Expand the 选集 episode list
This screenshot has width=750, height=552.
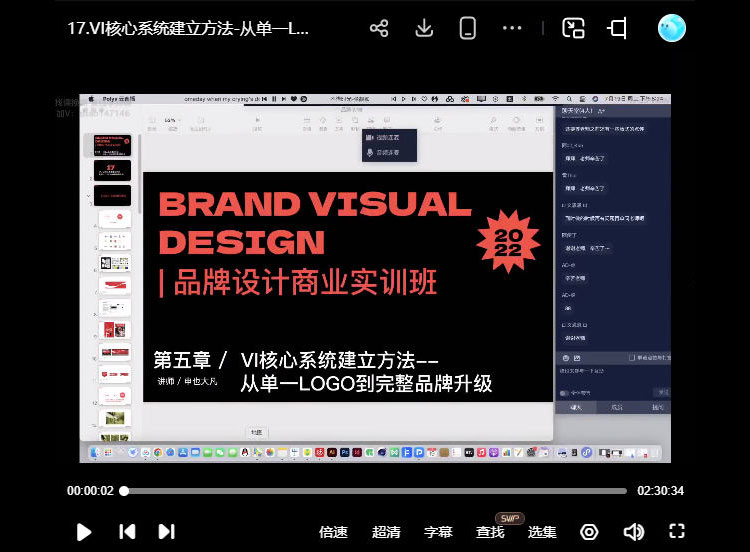pos(542,532)
